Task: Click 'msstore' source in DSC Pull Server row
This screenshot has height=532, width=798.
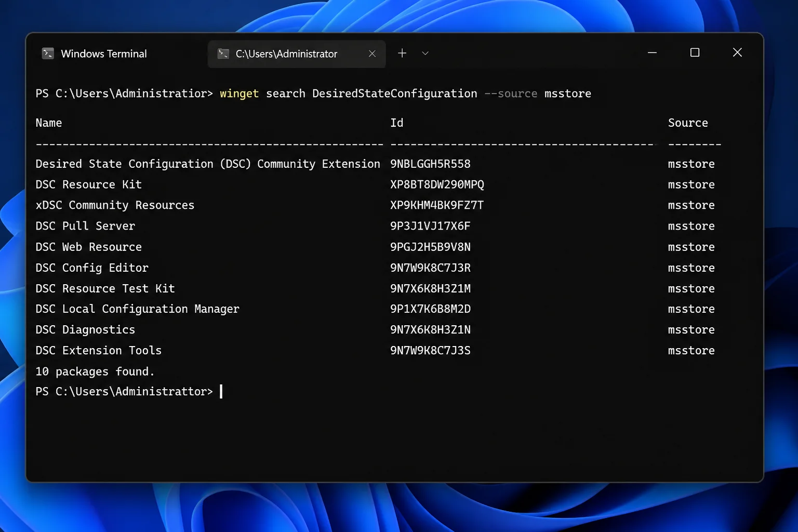Action: tap(691, 226)
